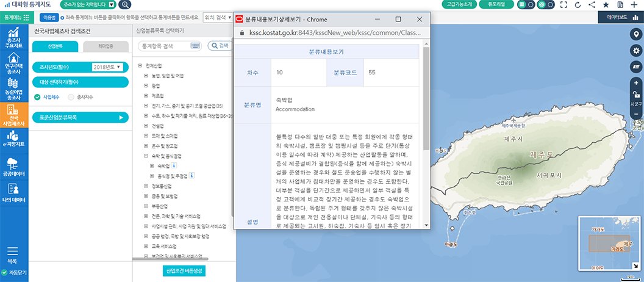Switch to the 테마업종 tab
Image resolution: width=644 pixels, height=282 pixels.
pos(106,46)
